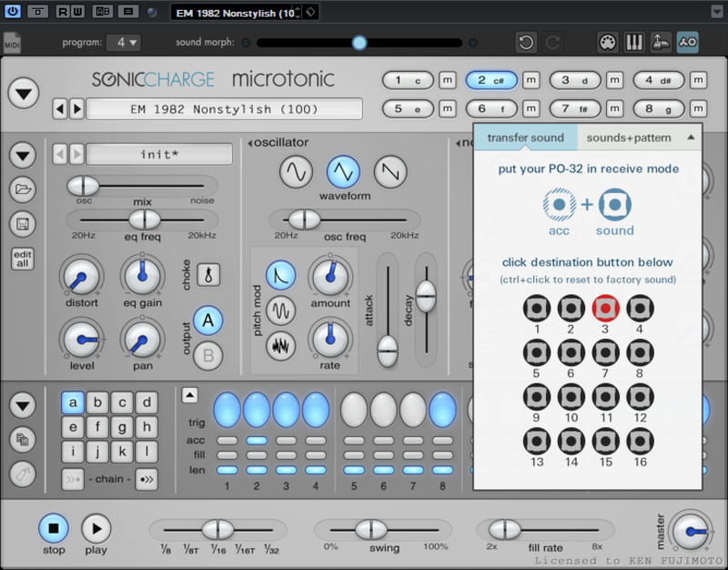Toggle the plugin power button
Screen dimensions: 728x570
[12, 12]
